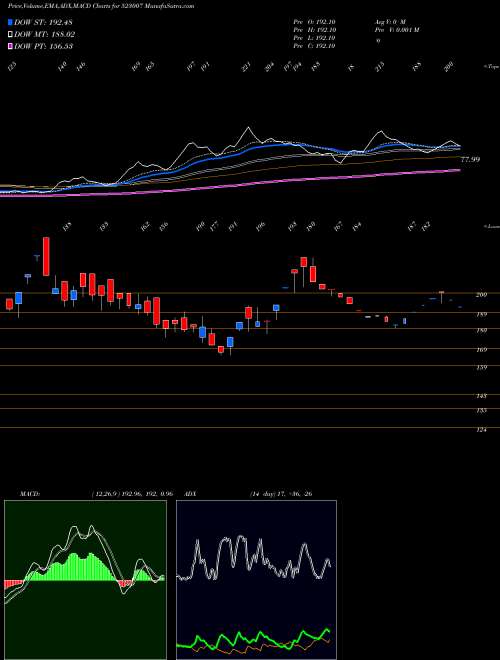
Task: Click the 'Avg V: 0 M' volume text
Action: tap(389, 22)
